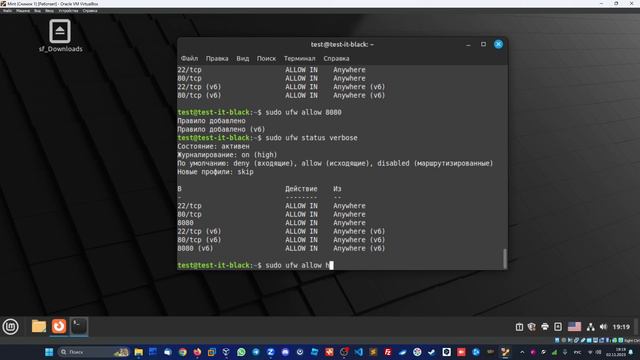Click the Windows language indicator РУС
Image resolution: width=640 pixels, height=360 pixels.
coord(578,352)
